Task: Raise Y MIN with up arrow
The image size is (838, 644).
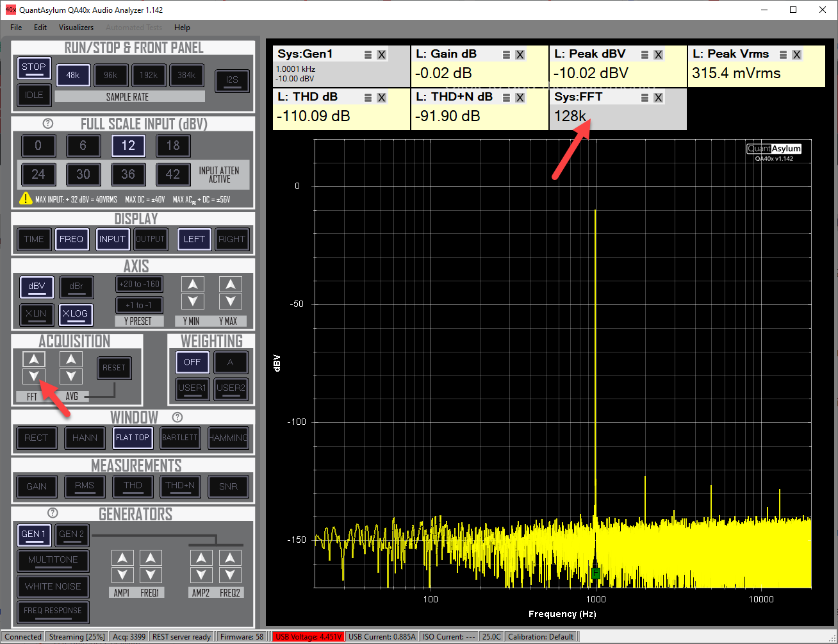Action: [x=193, y=285]
